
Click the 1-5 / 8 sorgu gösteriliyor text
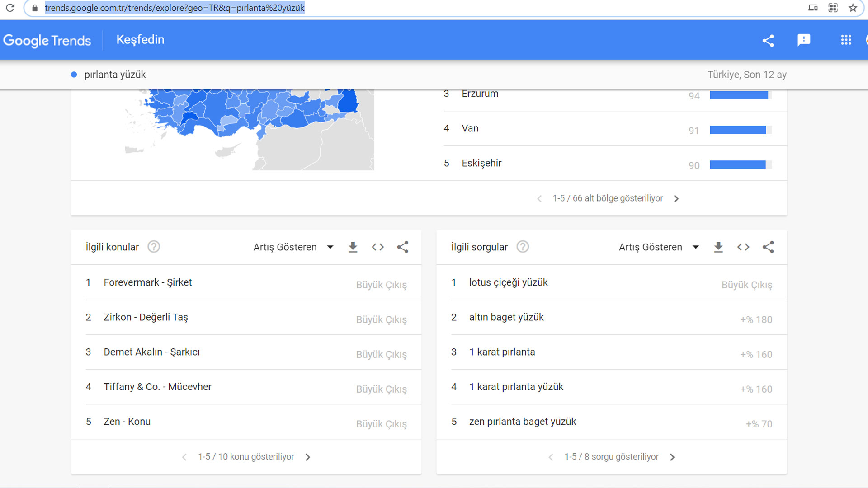[x=611, y=457]
